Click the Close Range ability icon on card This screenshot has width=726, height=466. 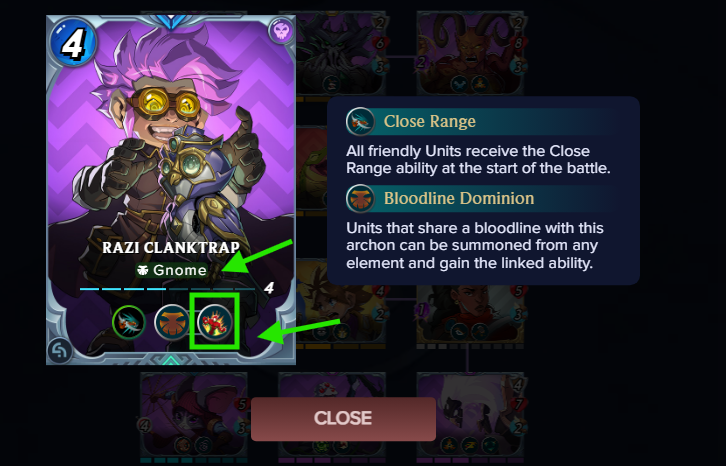pos(129,322)
